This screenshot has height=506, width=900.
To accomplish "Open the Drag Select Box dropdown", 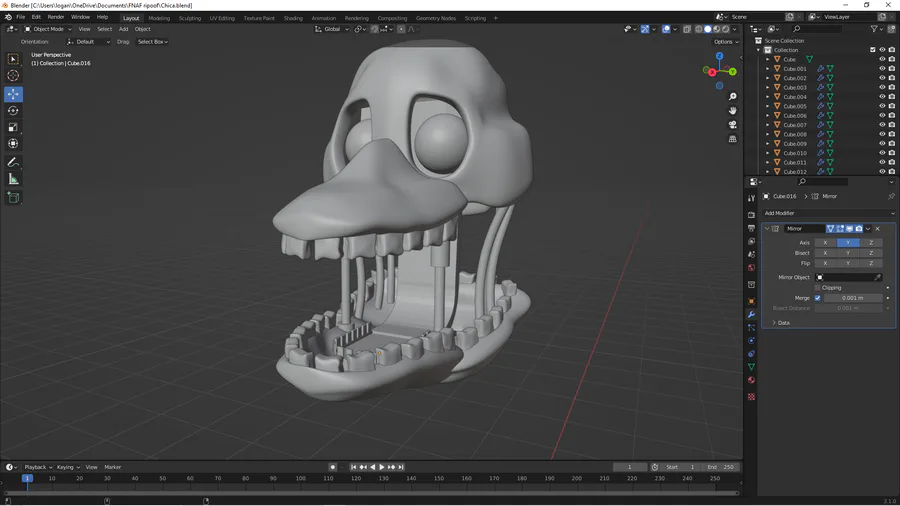I will 152,42.
